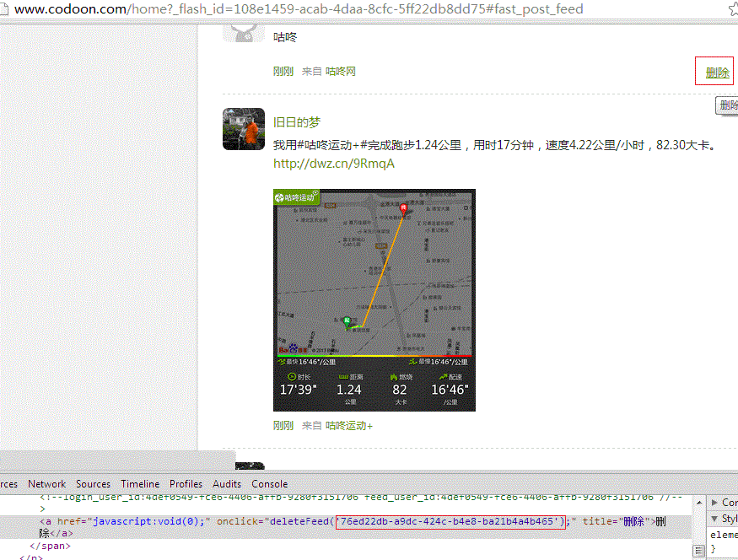Screen dimensions: 738x560
Task: Click the toggle icon below the DevTools scrollbar
Action: click(698, 551)
